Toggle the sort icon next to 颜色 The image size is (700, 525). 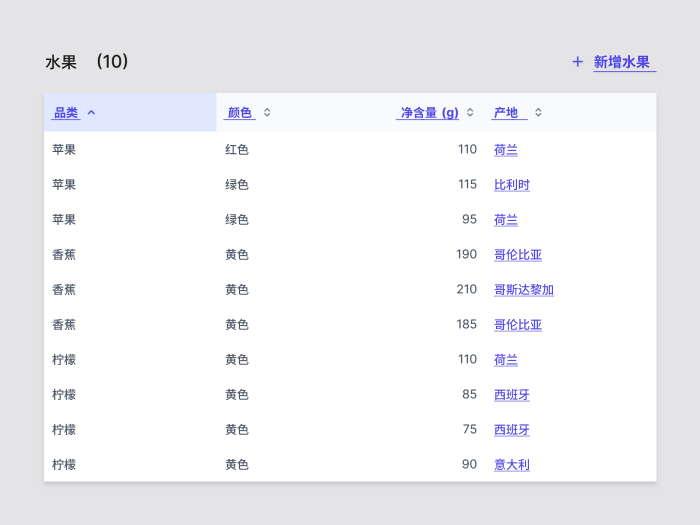tap(267, 113)
